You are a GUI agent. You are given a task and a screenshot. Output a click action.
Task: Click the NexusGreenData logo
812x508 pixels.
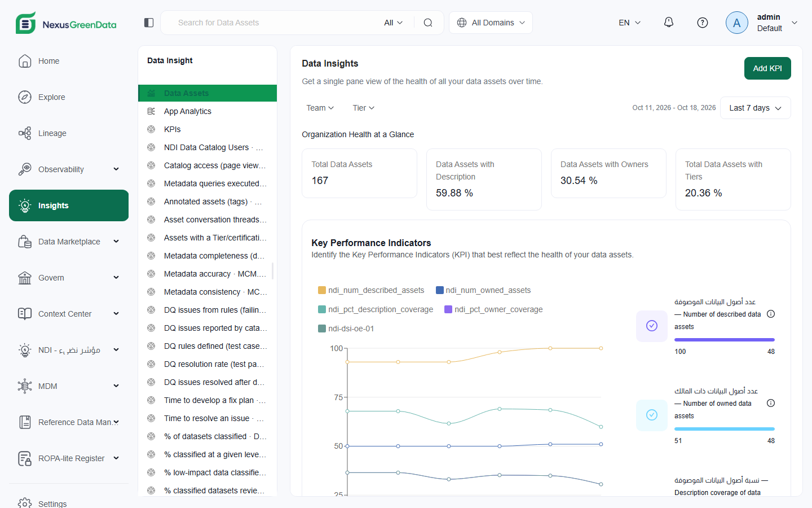pyautogui.click(x=66, y=23)
